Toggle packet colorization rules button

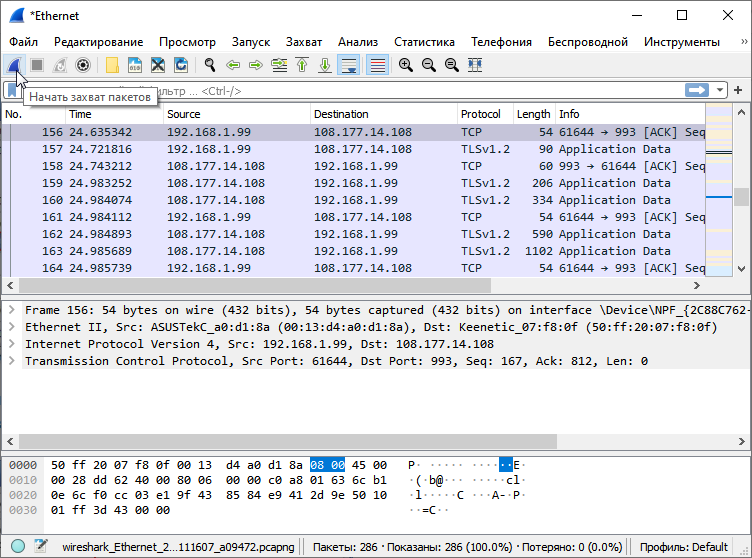[x=377, y=65]
